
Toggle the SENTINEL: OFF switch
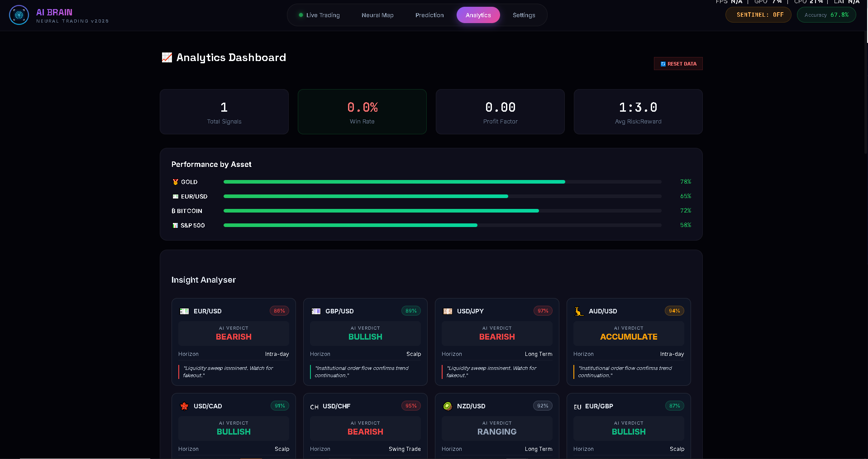pyautogui.click(x=758, y=15)
